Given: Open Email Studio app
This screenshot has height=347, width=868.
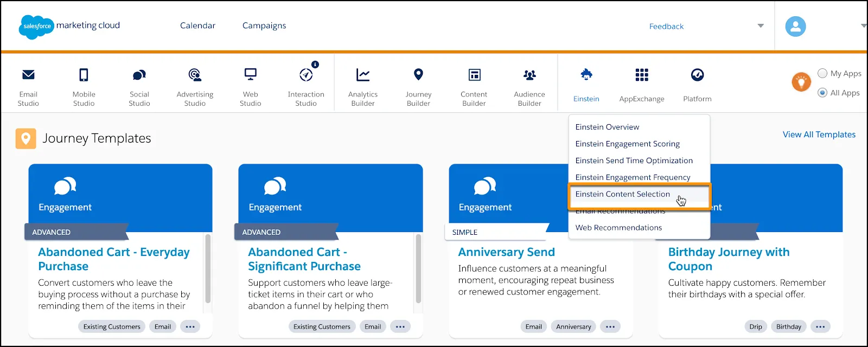Looking at the screenshot, I should click(x=28, y=86).
